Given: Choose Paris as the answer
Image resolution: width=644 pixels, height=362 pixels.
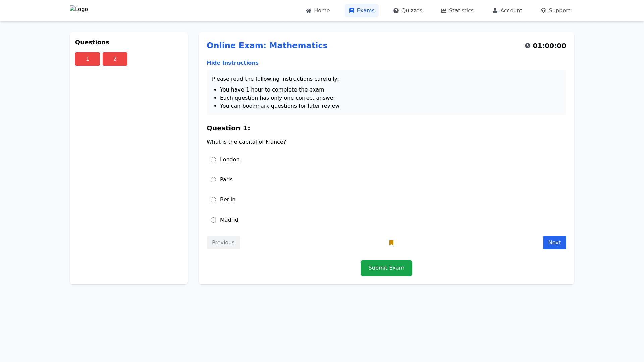Looking at the screenshot, I should (213, 180).
